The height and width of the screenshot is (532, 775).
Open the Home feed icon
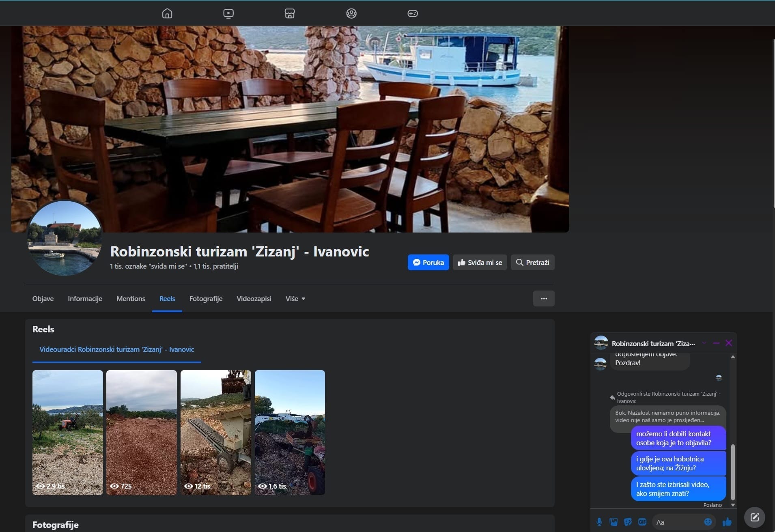pos(167,13)
